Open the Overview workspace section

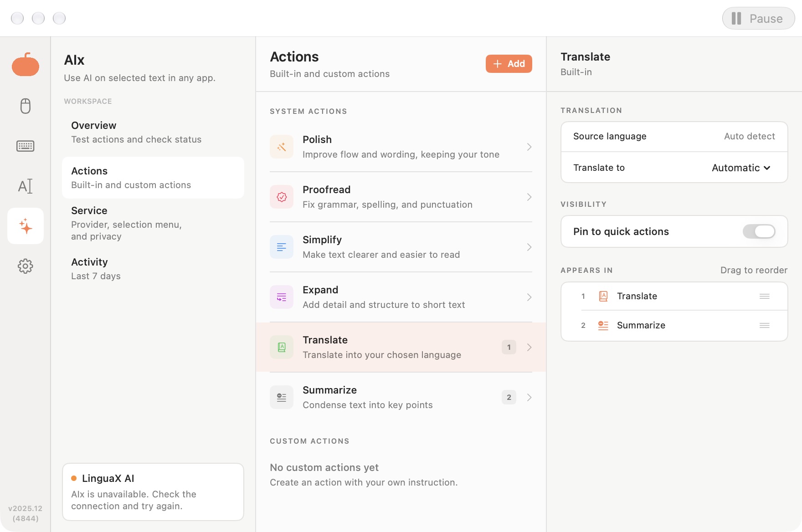coord(153,132)
